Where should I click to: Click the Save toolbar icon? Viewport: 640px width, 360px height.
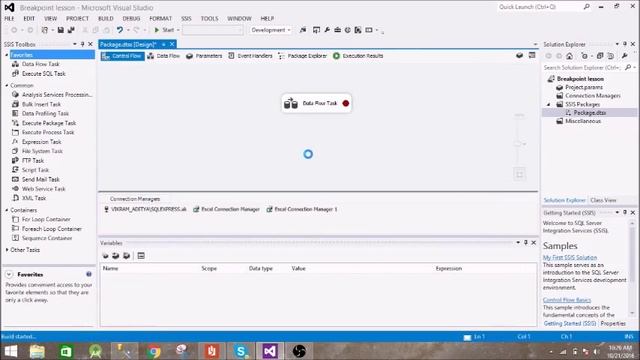coord(60,30)
